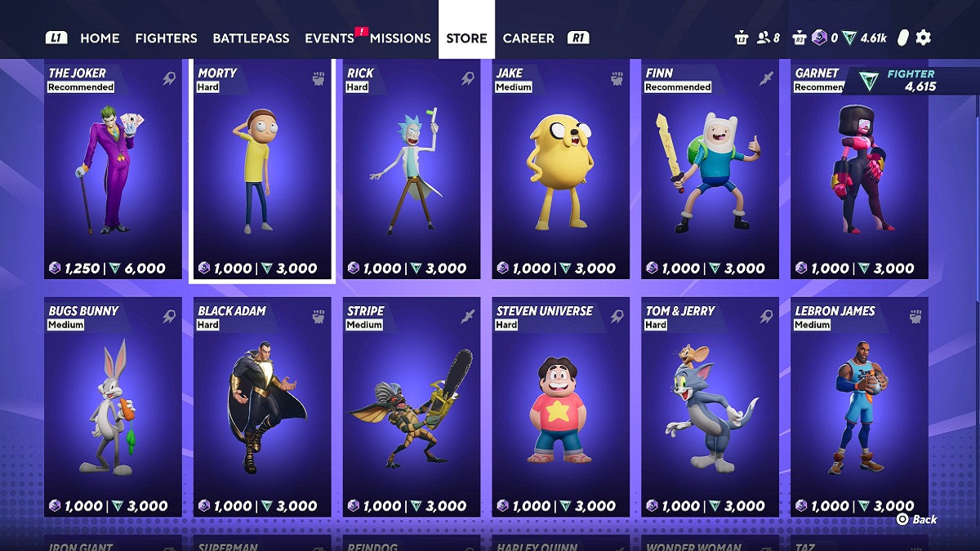
Task: Open the Missions tab
Action: click(400, 38)
